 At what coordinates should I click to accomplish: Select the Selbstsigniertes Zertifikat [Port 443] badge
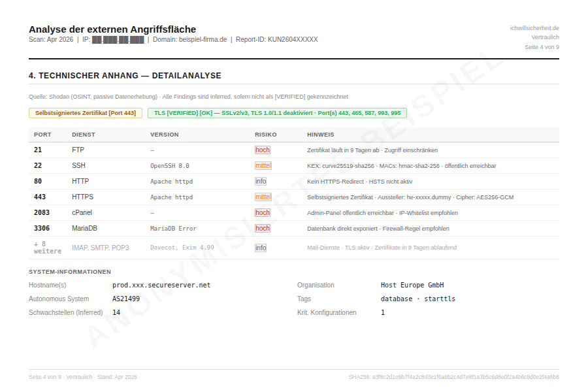coord(86,113)
